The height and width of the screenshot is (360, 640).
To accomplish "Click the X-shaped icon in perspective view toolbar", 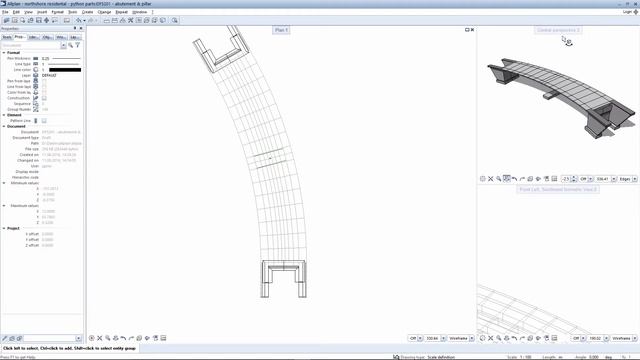I will point(491,179).
